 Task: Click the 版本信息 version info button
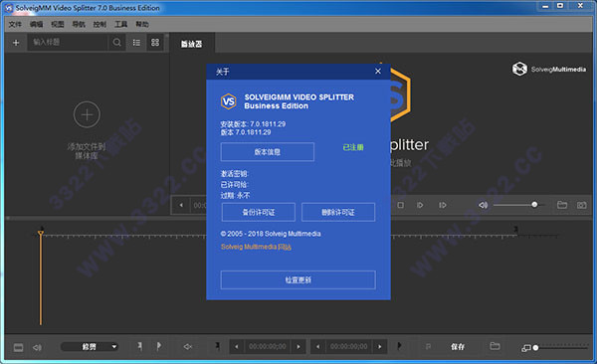pos(268,152)
